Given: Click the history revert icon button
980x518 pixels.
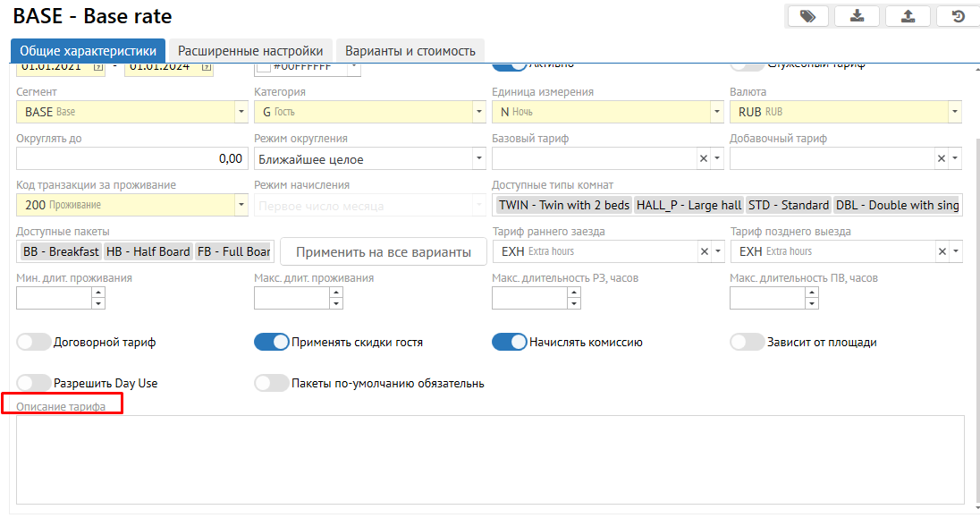Looking at the screenshot, I should click(x=958, y=16).
